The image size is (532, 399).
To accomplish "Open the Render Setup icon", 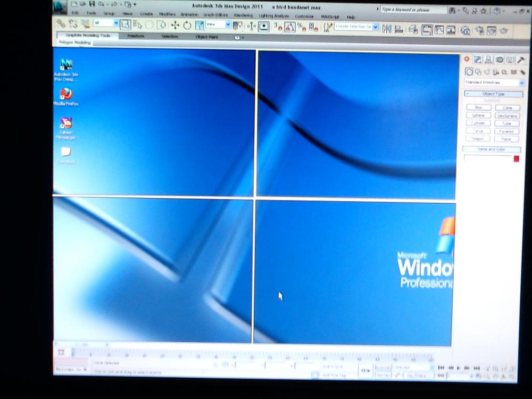I will point(479,30).
